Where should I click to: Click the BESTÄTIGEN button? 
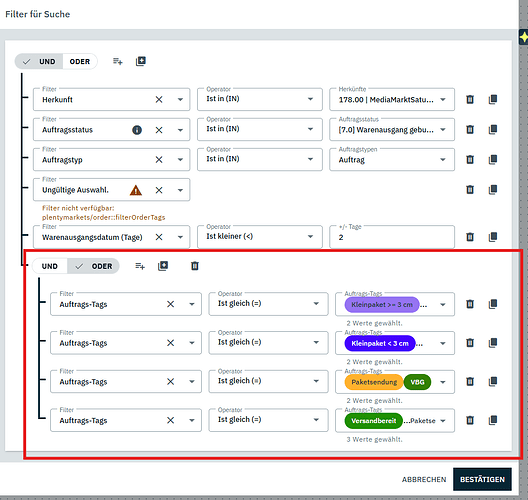(482, 479)
